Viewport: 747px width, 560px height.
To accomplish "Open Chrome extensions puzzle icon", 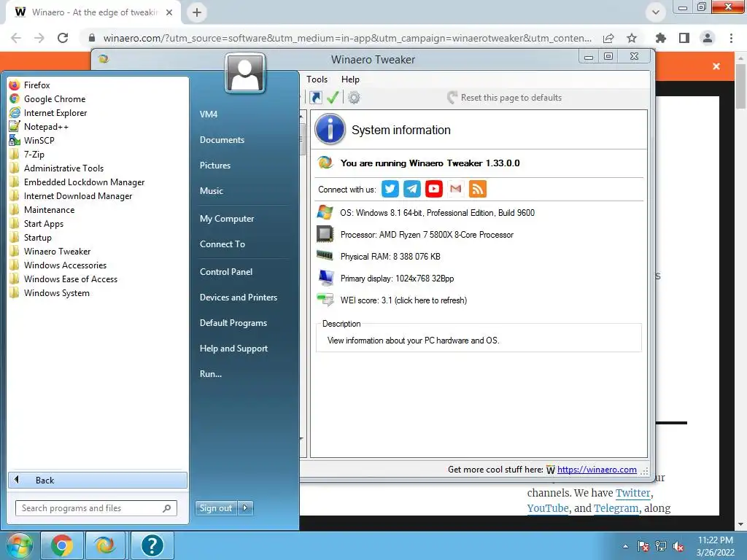I will 661,38.
